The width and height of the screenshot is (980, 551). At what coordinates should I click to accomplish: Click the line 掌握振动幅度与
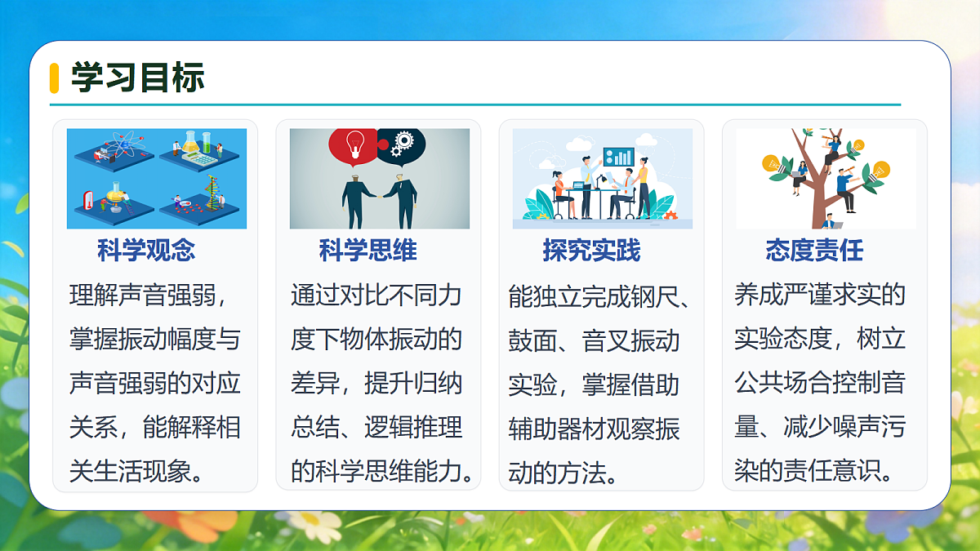pyautogui.click(x=154, y=339)
